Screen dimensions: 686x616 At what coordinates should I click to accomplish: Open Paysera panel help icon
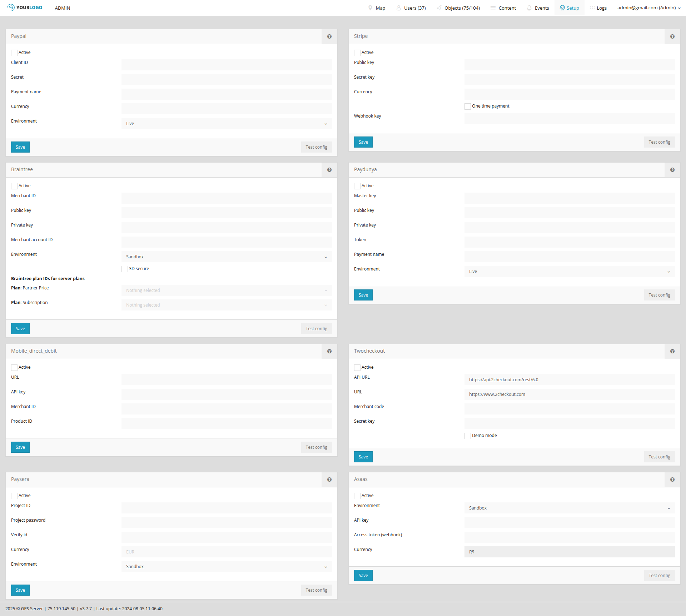tap(329, 480)
